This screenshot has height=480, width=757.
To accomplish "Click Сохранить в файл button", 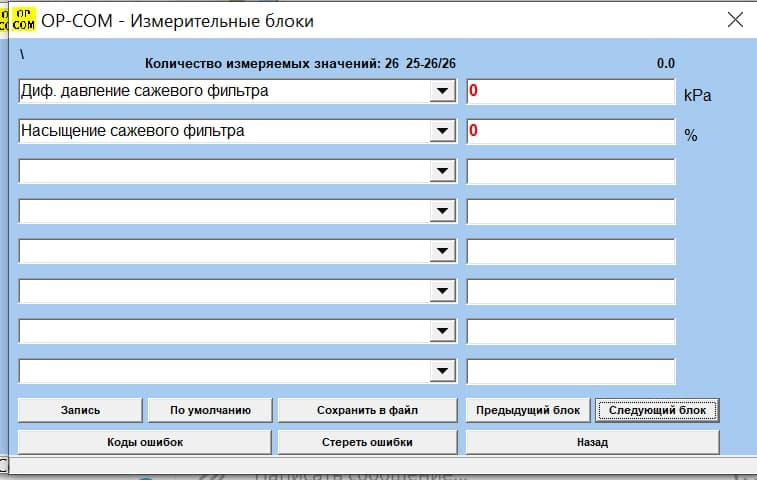I will [x=367, y=410].
